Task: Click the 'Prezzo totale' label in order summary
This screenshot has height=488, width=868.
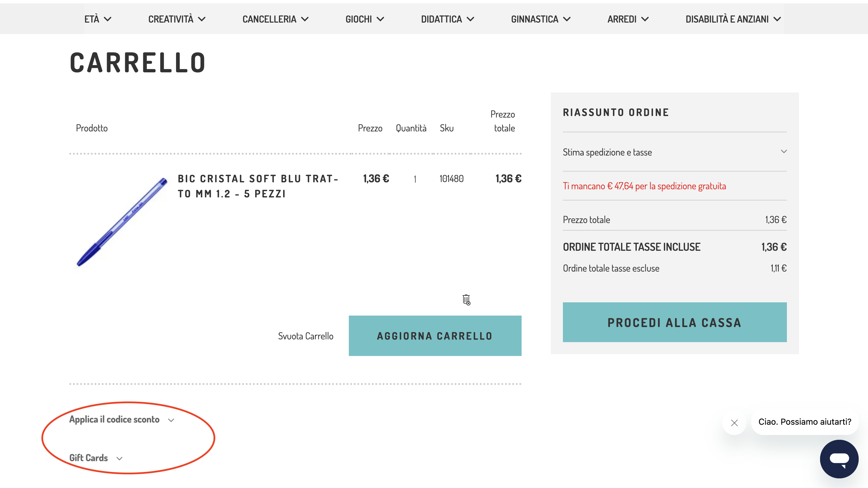Action: (x=586, y=220)
